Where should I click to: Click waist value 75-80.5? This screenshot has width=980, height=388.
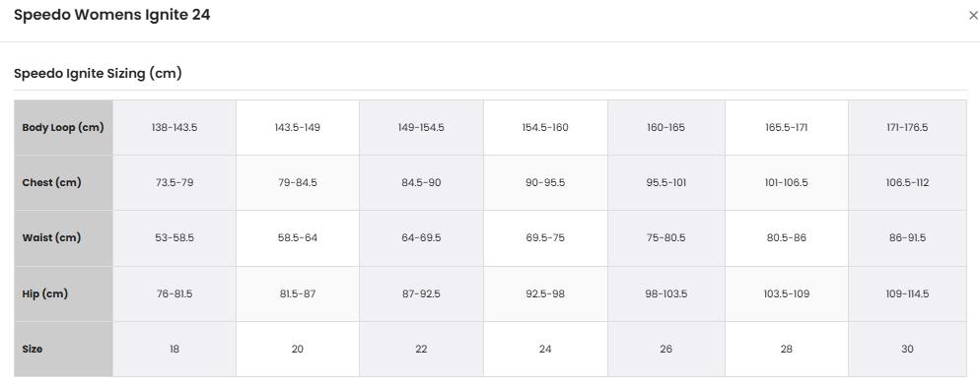tap(666, 238)
